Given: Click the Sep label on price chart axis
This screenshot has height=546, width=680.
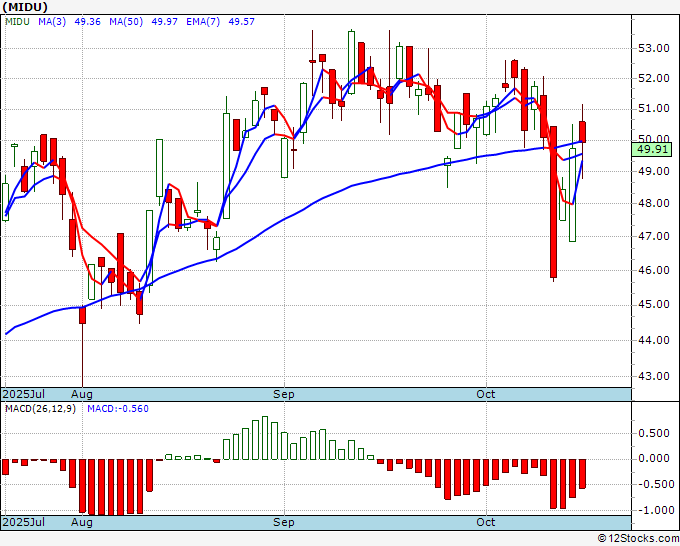Looking at the screenshot, I should 284,394.
